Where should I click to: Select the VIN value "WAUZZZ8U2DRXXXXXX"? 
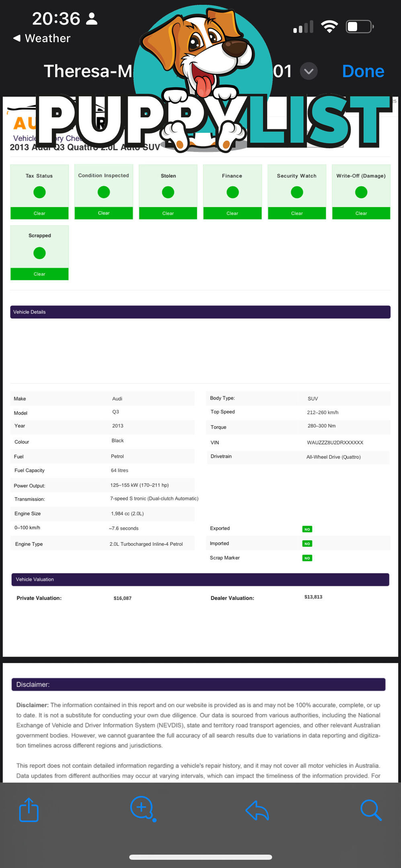coord(335,443)
